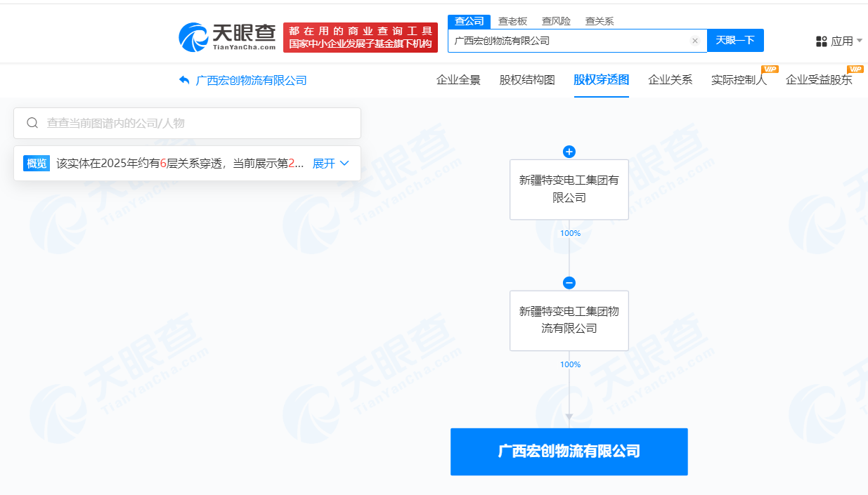
Task: Select the 查老板 search tab
Action: (512, 21)
